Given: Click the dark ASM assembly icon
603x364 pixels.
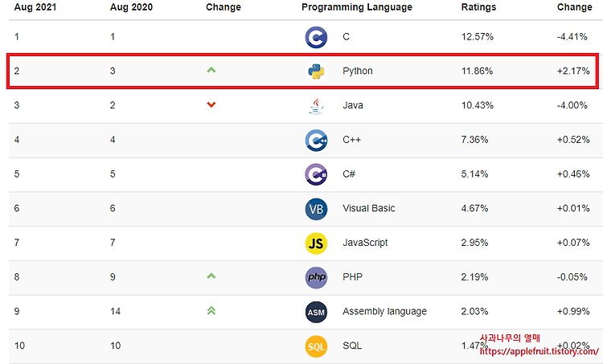Looking at the screenshot, I should coord(316,312).
